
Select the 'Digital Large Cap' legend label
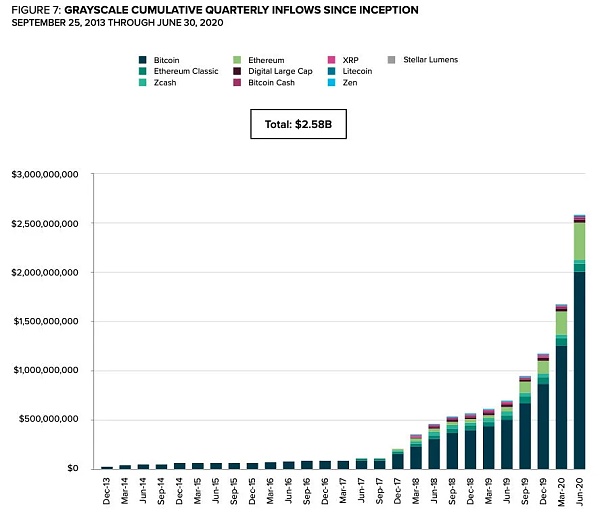click(x=280, y=71)
